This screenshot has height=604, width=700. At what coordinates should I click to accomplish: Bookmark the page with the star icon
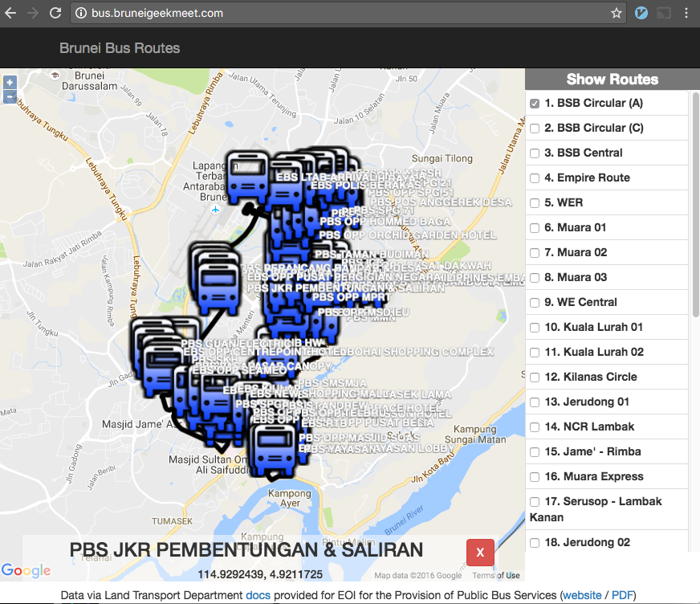(x=617, y=13)
